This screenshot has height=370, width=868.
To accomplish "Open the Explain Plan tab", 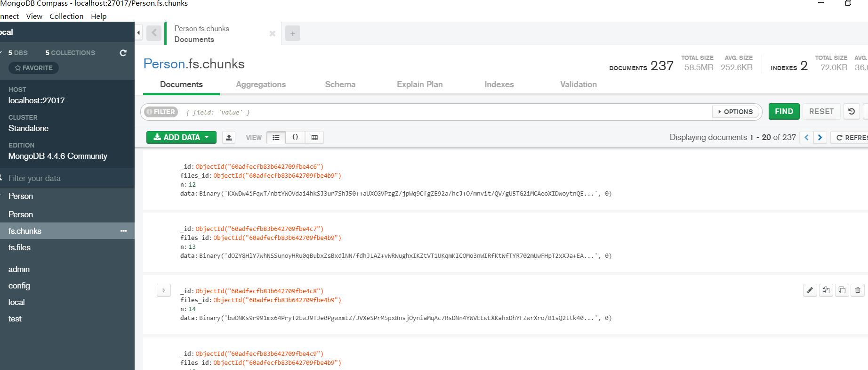I will coord(420,84).
